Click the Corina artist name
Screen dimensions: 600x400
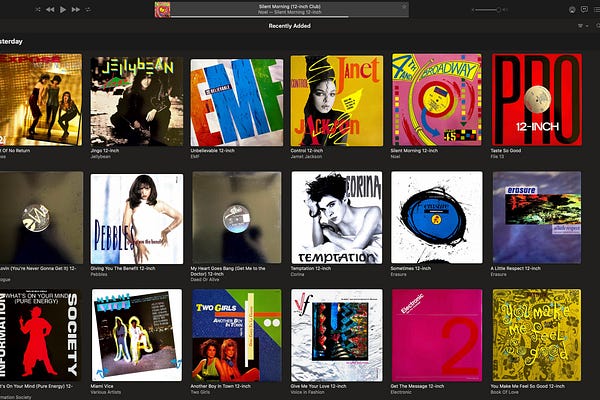[x=297, y=274]
